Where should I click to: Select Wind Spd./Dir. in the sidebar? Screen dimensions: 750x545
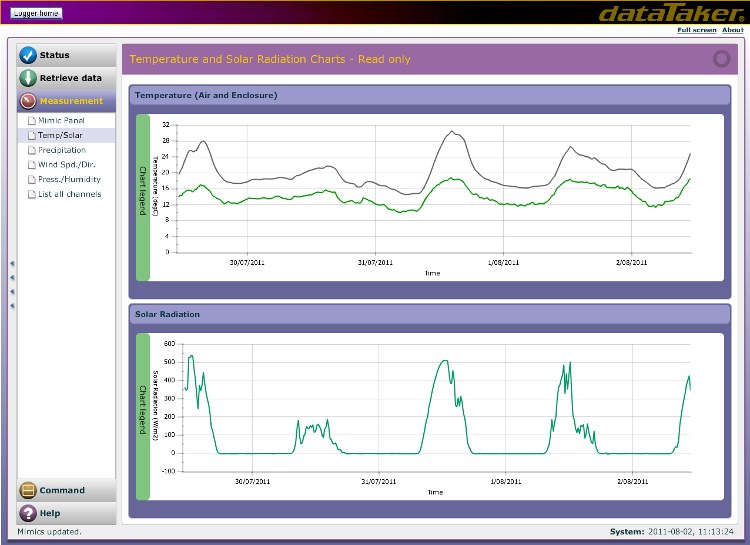(65, 165)
